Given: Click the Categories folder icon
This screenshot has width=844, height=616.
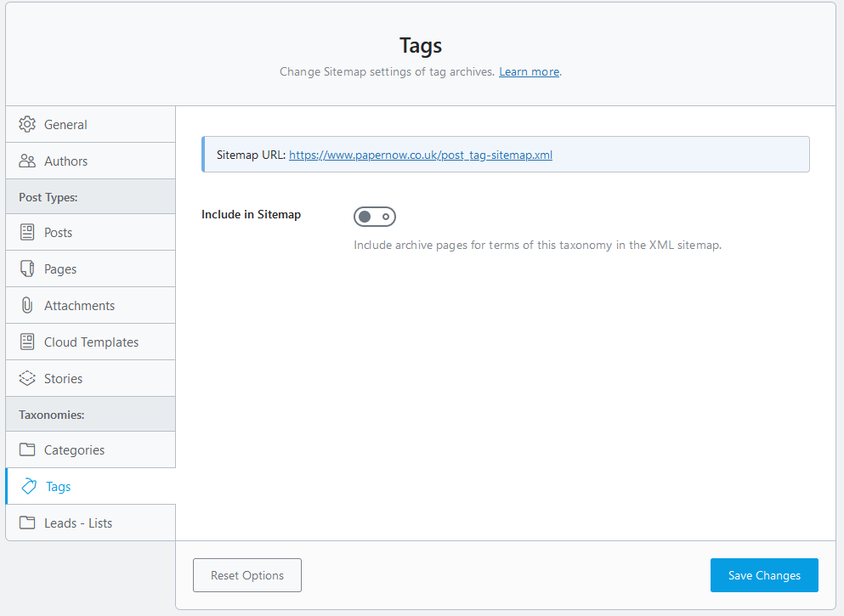Looking at the screenshot, I should 27,449.
